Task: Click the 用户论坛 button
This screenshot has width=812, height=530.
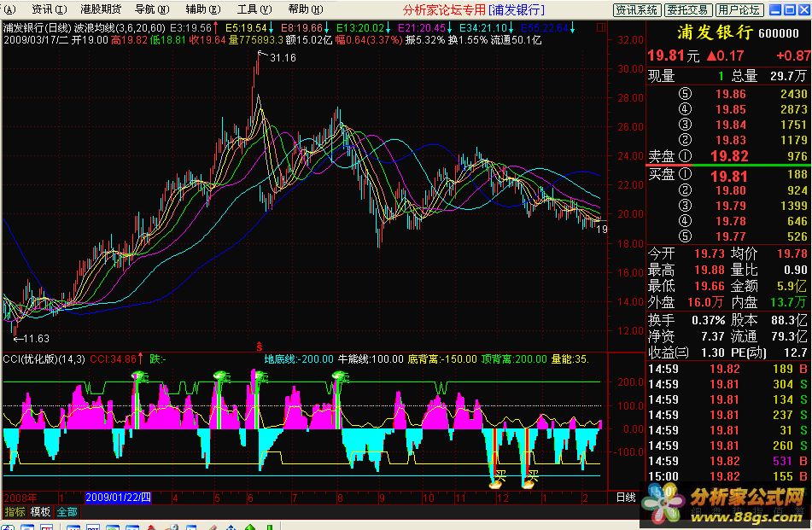Action: tap(739, 10)
